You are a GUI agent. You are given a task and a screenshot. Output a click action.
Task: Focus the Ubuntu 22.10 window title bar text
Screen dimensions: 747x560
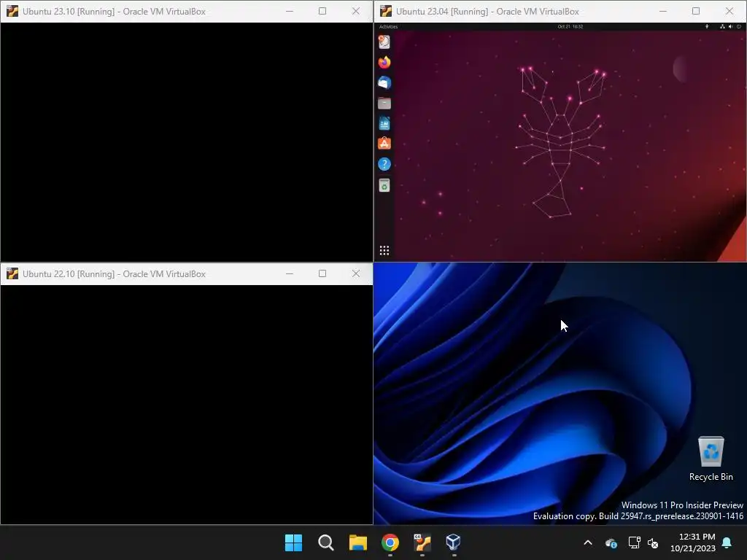point(114,274)
